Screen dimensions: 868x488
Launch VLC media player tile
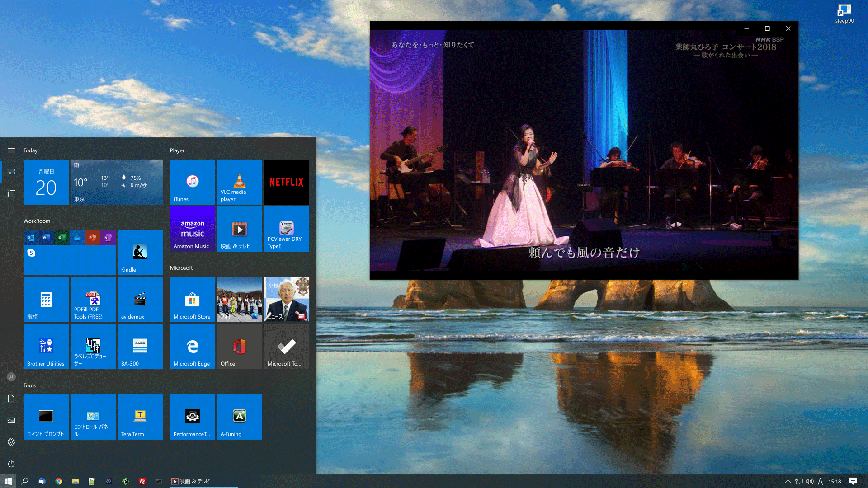pos(240,182)
